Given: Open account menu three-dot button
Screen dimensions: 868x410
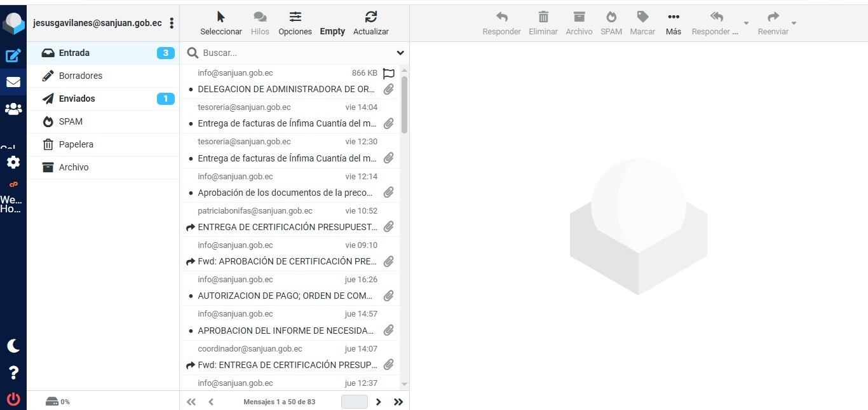Looking at the screenshot, I should 172,23.
